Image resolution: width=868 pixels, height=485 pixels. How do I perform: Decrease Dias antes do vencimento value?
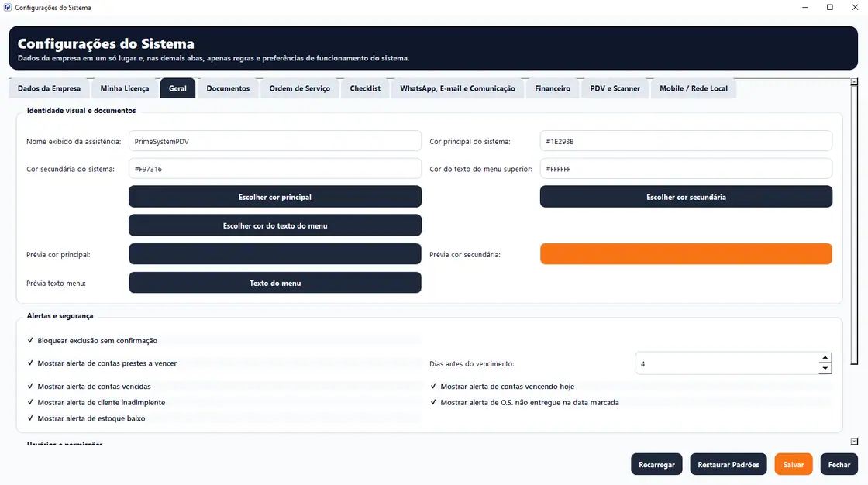pyautogui.click(x=825, y=369)
